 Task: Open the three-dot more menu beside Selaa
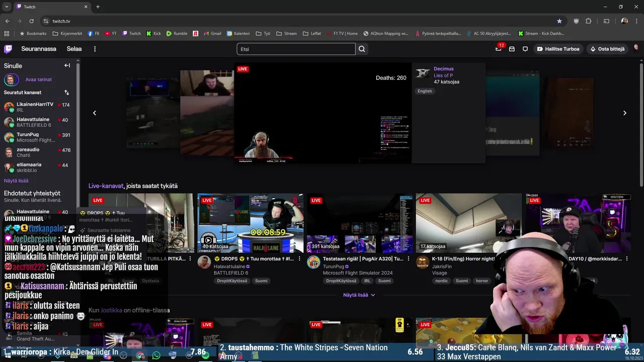tap(95, 49)
